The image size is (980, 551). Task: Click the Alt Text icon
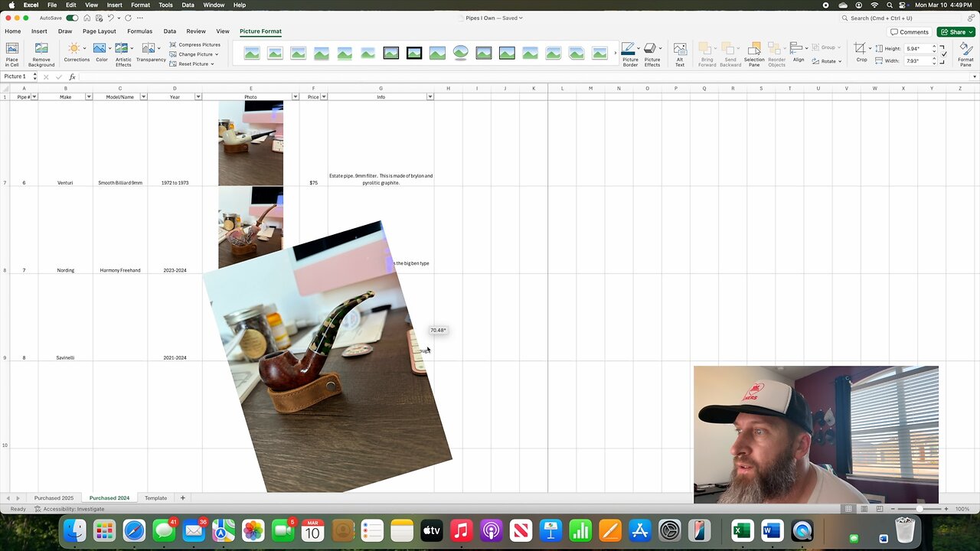coord(680,54)
